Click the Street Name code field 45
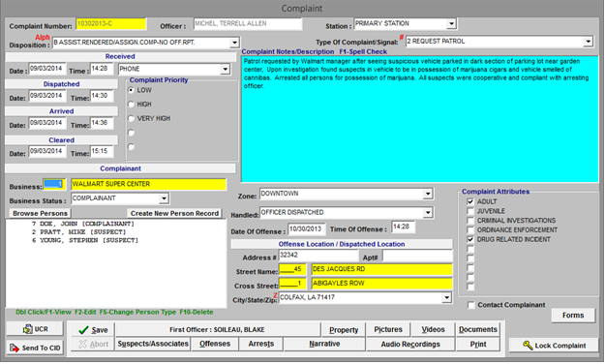605x364 pixels. [x=292, y=269]
